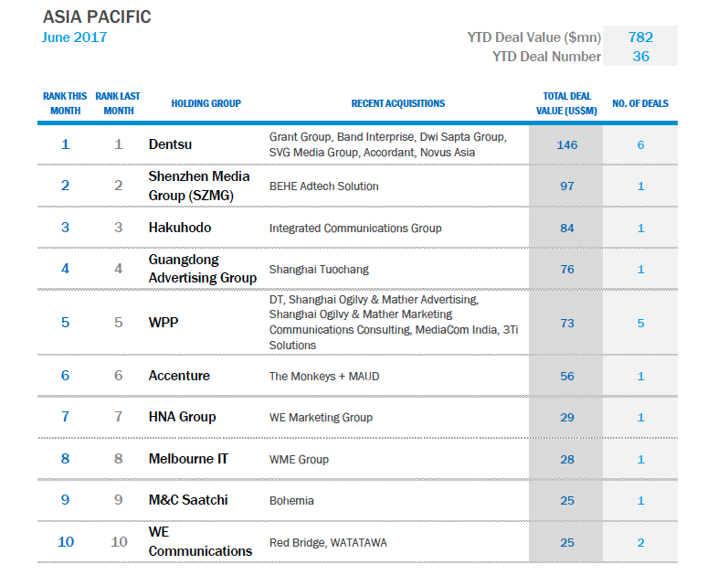This screenshot has width=728, height=575.
Task: Click the RANK THIS MONTH column header
Action: [x=65, y=103]
